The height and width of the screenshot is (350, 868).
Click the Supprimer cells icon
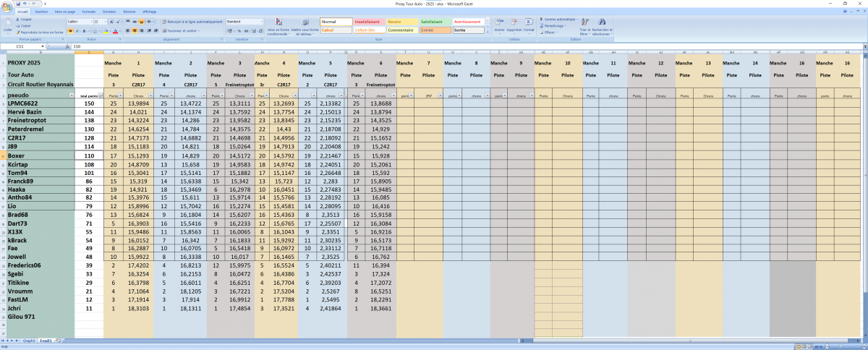coord(514,25)
